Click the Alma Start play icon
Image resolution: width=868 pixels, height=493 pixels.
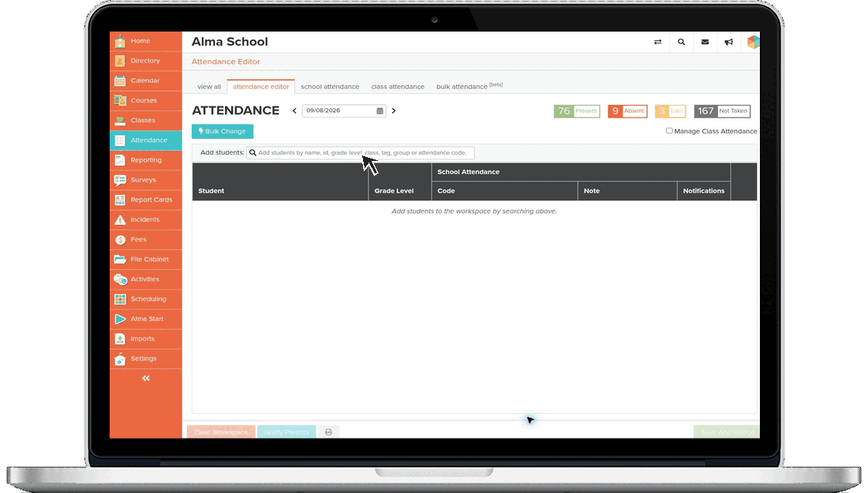(x=120, y=319)
